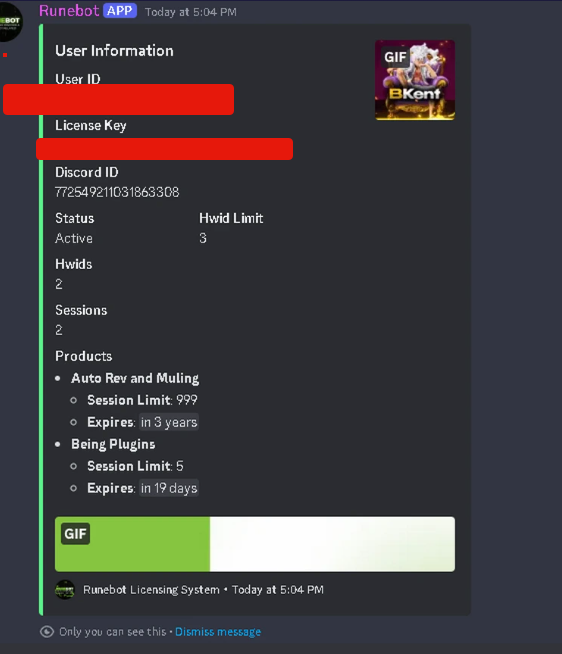Click the 'Auto Rev and Muling' product entry
Viewport: 562px width, 654px height.
135,378
